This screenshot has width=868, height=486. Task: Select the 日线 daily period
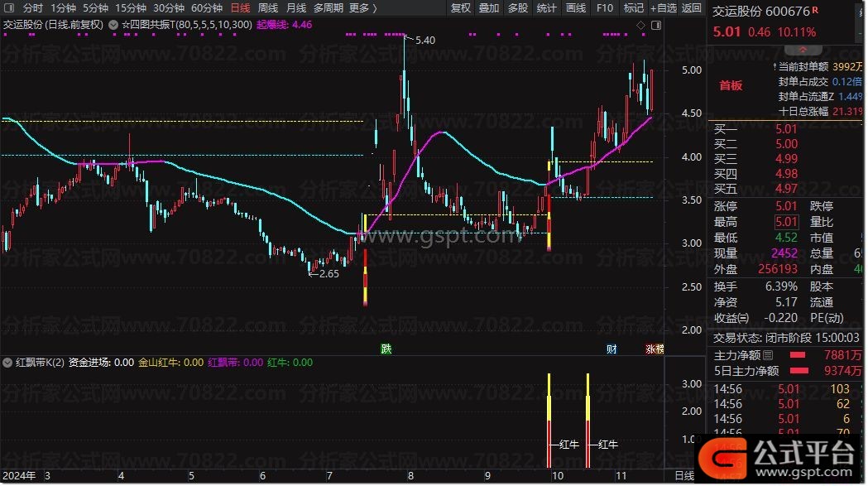point(240,7)
